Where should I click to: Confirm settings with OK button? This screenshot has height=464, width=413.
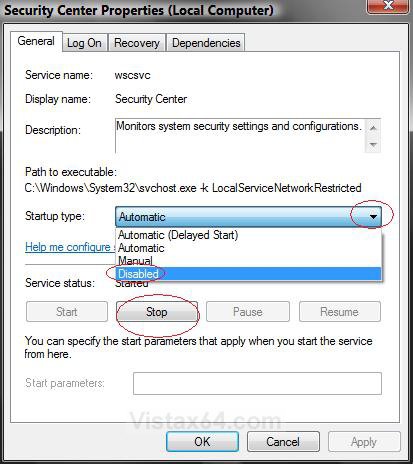[x=202, y=442]
